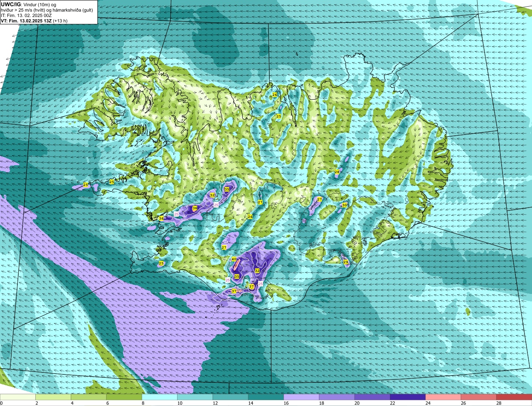Select the red legend swatch above 28 m/s

[514, 397]
